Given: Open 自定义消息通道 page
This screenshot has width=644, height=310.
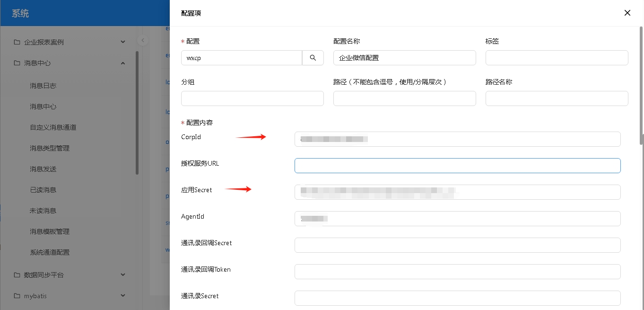Looking at the screenshot, I should [53, 127].
